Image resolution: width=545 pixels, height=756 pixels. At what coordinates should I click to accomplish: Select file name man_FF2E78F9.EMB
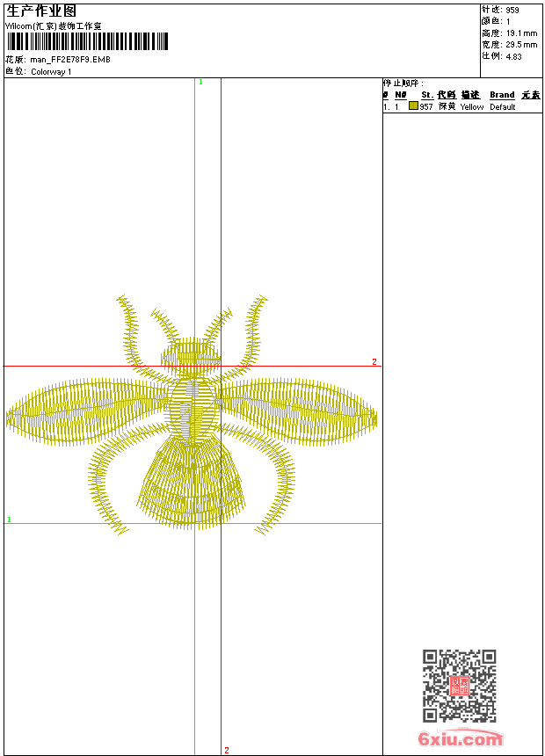pos(70,60)
